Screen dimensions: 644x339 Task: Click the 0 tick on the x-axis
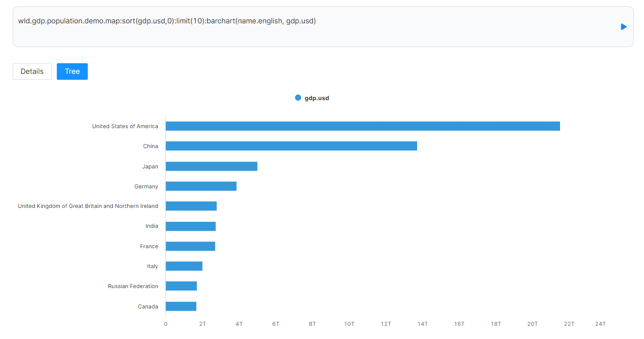[x=166, y=324]
